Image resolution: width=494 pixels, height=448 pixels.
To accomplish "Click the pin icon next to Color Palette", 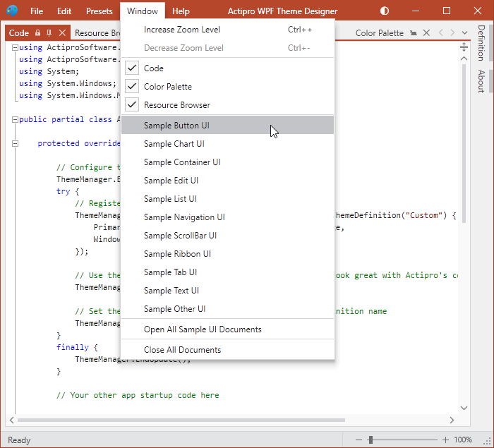I will 414,32.
